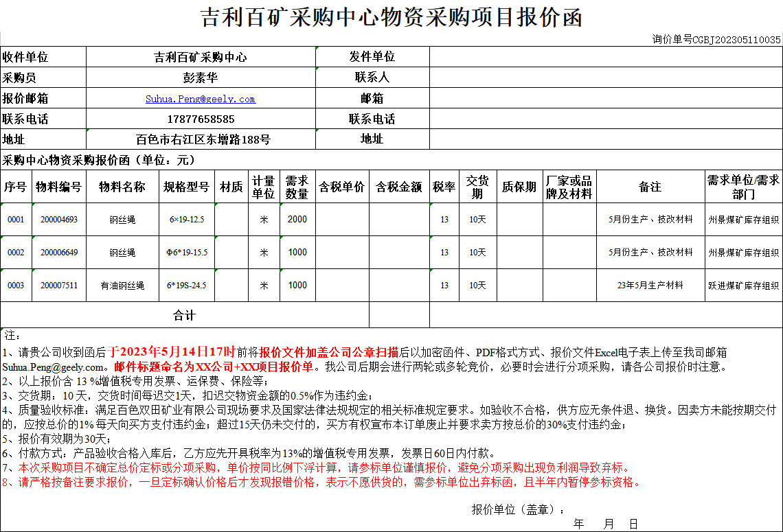Select material code 200007511

click(59, 286)
